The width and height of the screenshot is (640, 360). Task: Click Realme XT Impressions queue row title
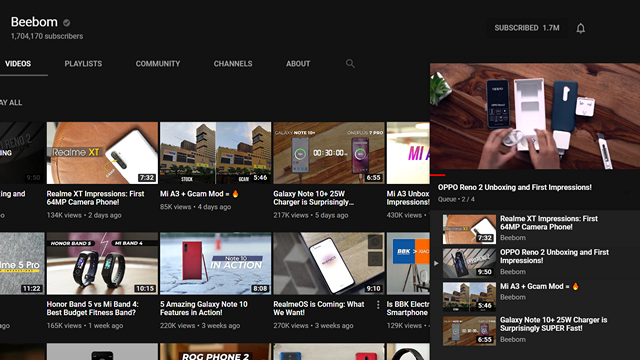(x=549, y=222)
